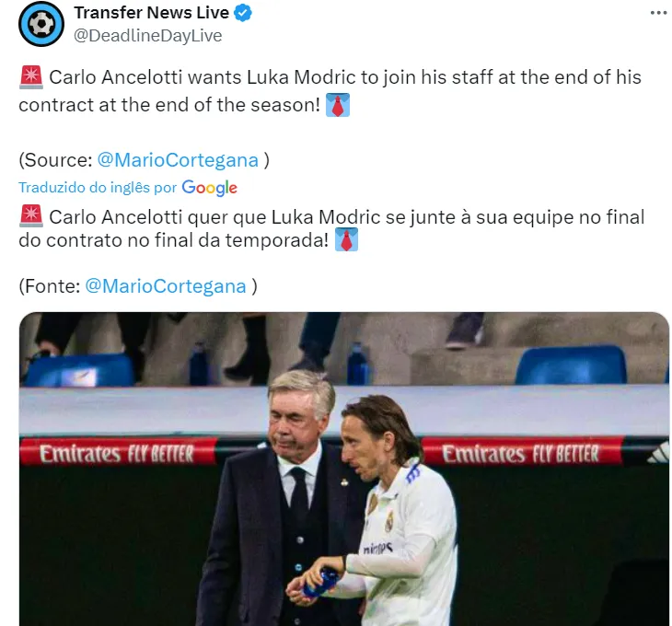Click the blue bottle in Modric's hands
672x626 pixels.
tap(320, 583)
